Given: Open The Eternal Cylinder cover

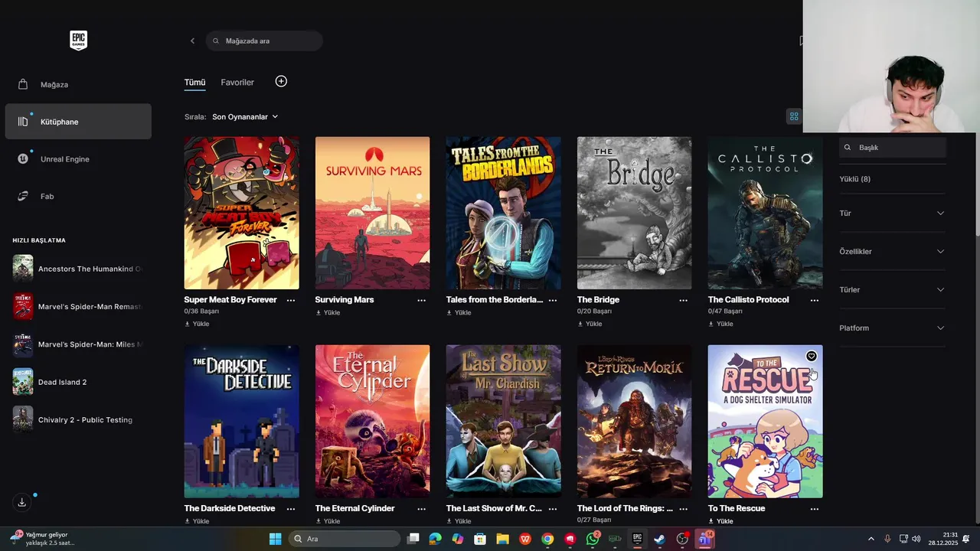Looking at the screenshot, I should click(x=372, y=421).
